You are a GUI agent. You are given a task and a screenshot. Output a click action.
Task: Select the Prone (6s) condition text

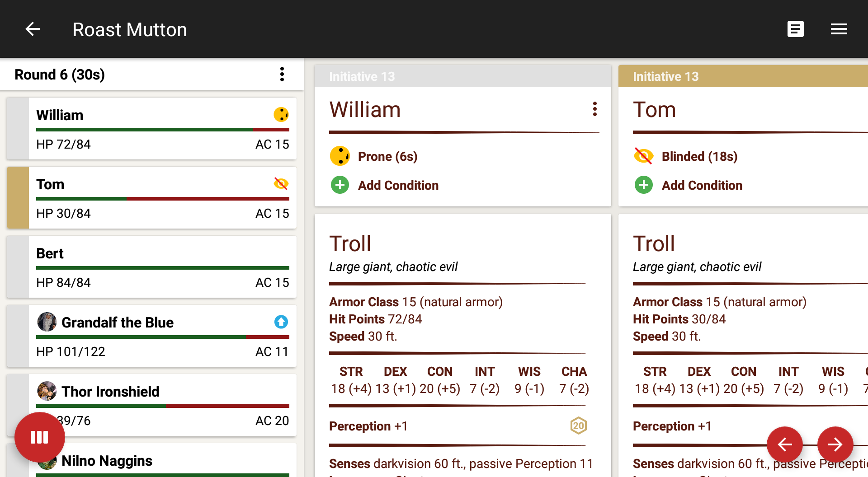click(x=387, y=156)
